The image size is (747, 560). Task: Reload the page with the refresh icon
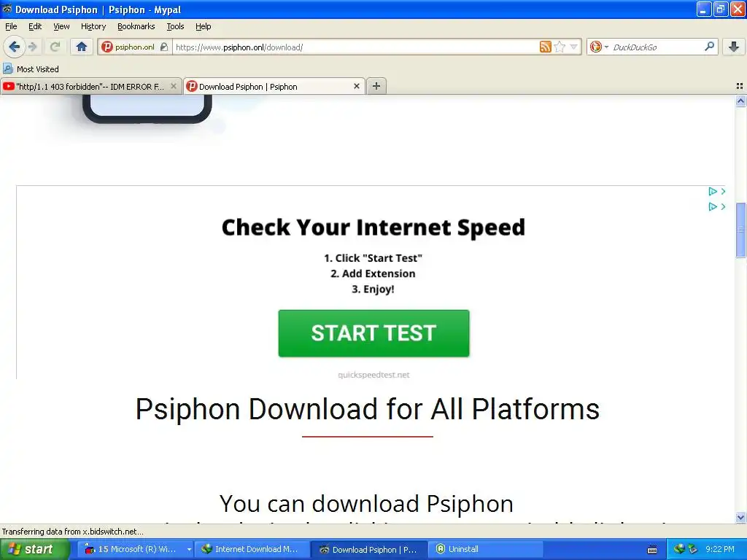click(x=55, y=47)
